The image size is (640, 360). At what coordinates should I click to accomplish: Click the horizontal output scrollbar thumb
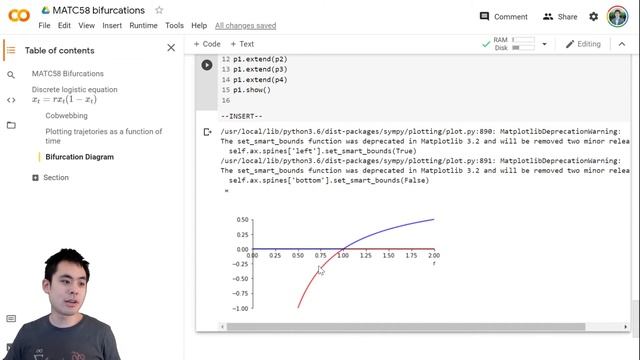tap(406, 327)
